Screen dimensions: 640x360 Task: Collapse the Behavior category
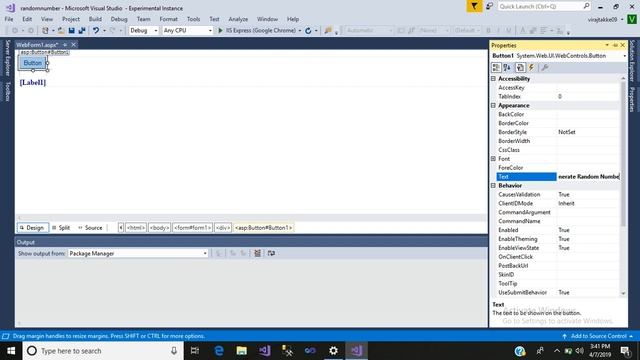point(493,185)
